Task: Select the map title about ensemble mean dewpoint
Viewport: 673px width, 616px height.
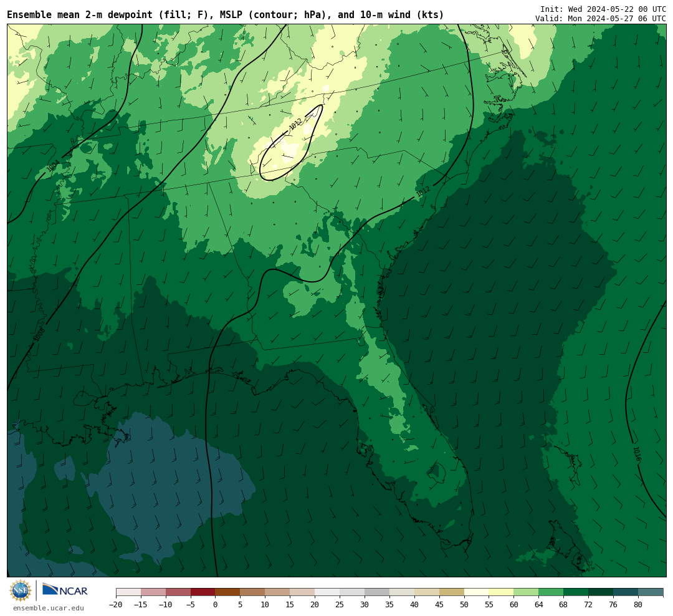Action: click(x=226, y=15)
